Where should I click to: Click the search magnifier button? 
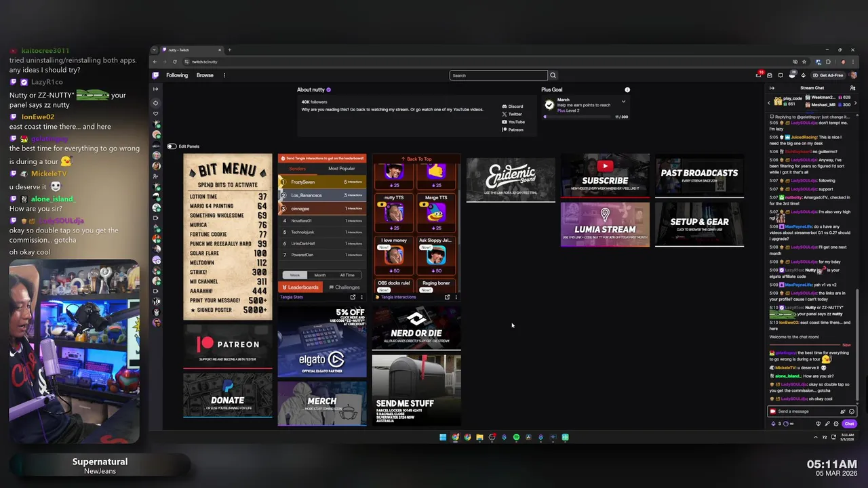click(553, 75)
